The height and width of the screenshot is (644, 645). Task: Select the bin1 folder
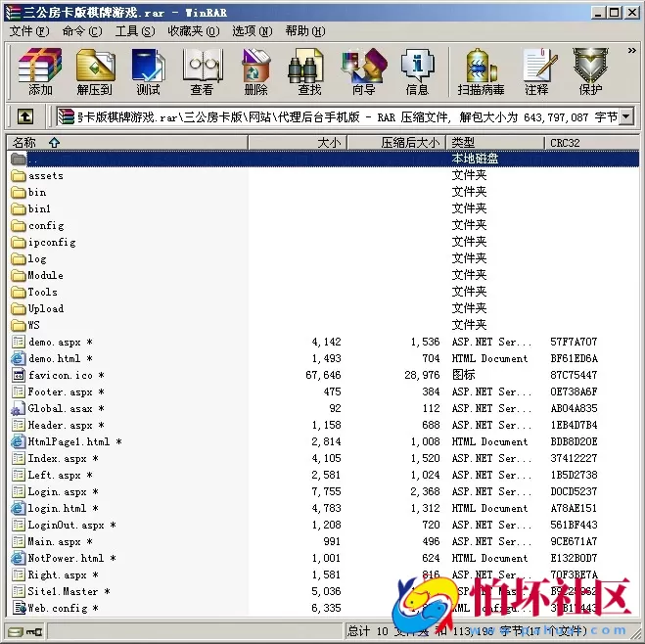(31, 208)
